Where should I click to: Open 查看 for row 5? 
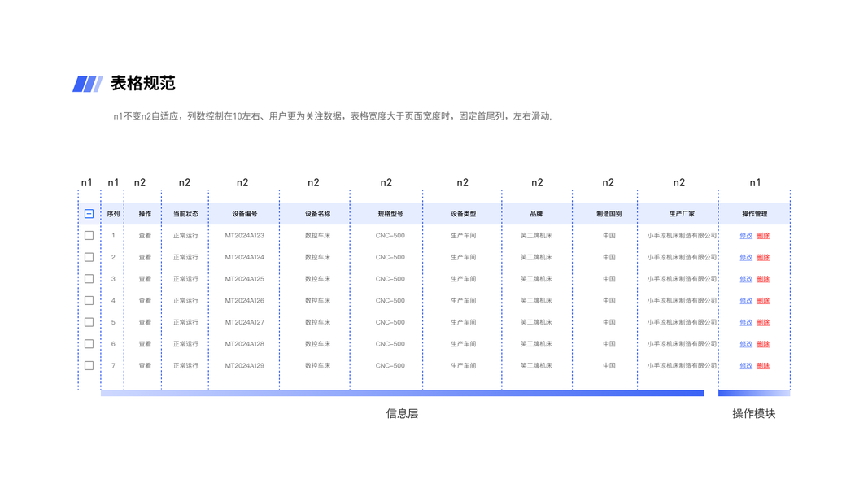145,322
